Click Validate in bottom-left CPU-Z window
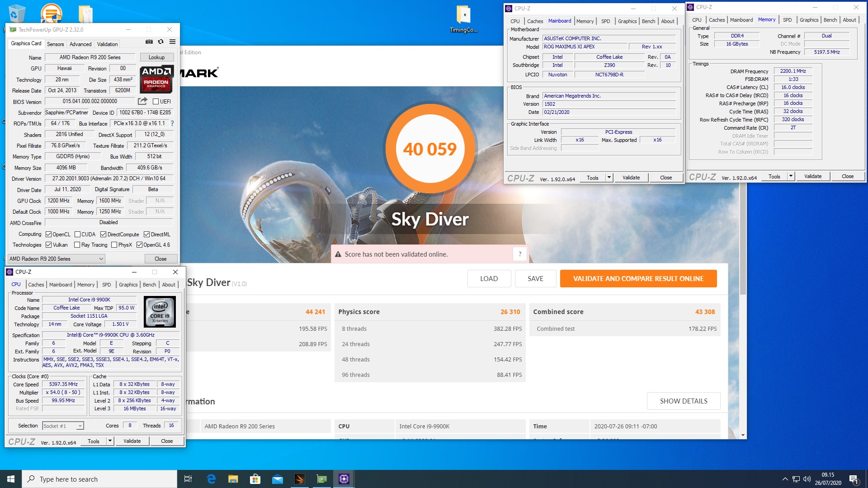 tap(132, 441)
